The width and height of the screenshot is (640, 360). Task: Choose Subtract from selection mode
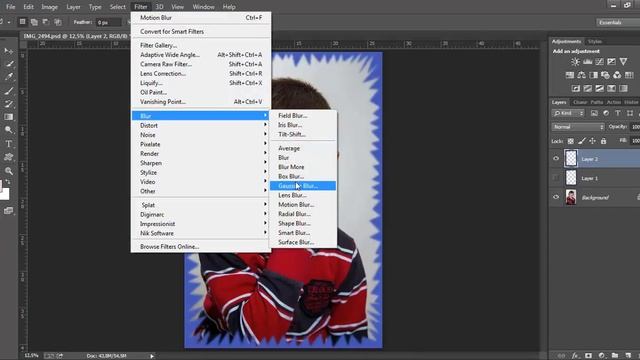[46, 22]
